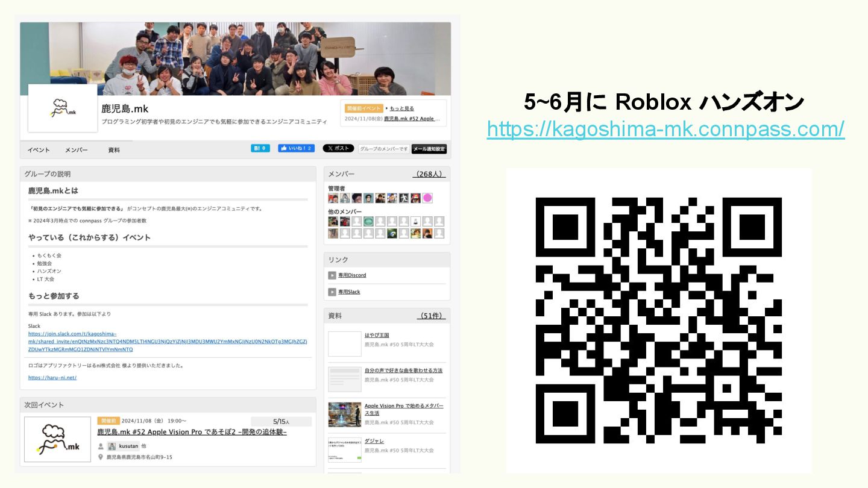
Task: Click the QR code image
Action: pyautogui.click(x=659, y=320)
